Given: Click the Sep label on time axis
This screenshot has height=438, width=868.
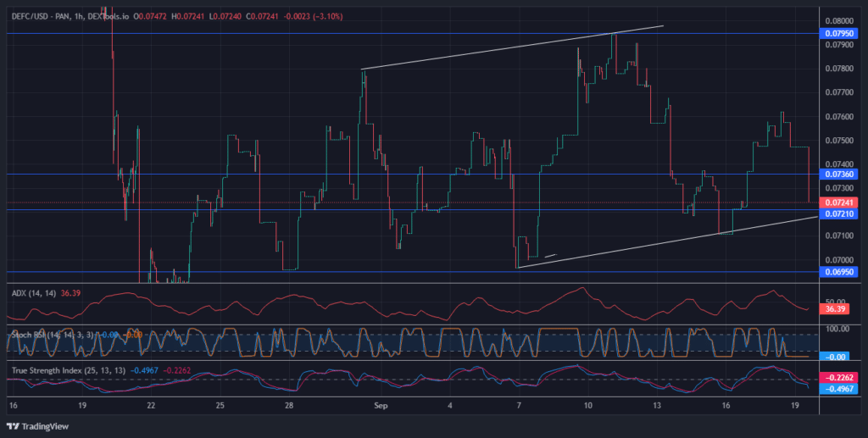Looking at the screenshot, I should pyautogui.click(x=381, y=406).
